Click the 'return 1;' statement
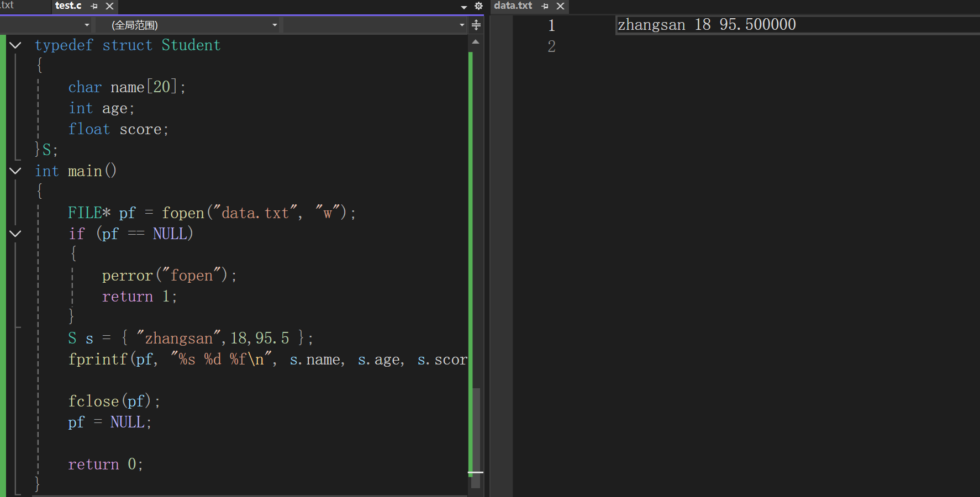Image resolution: width=980 pixels, height=497 pixels. pos(139,297)
